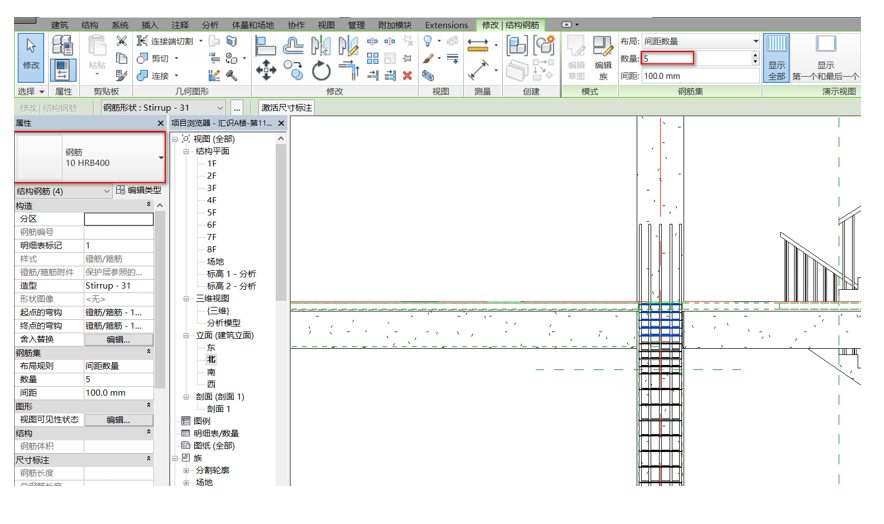Open the 注释 (Annotate) ribbon tab

click(x=180, y=25)
